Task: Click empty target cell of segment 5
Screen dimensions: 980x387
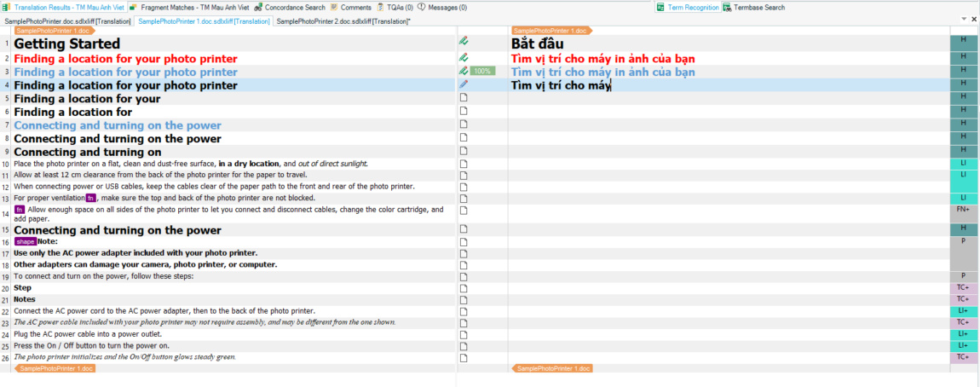Action: pos(729,98)
